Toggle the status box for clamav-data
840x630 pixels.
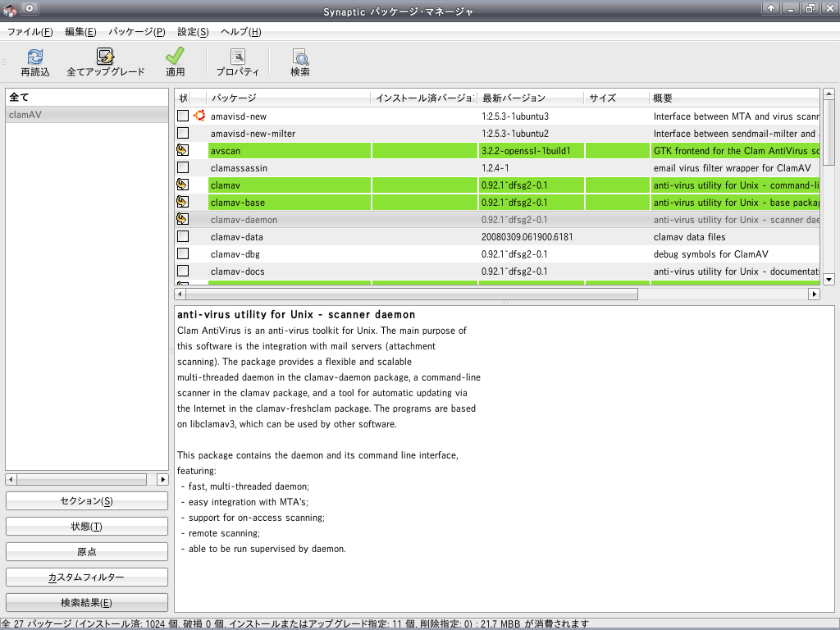click(183, 236)
